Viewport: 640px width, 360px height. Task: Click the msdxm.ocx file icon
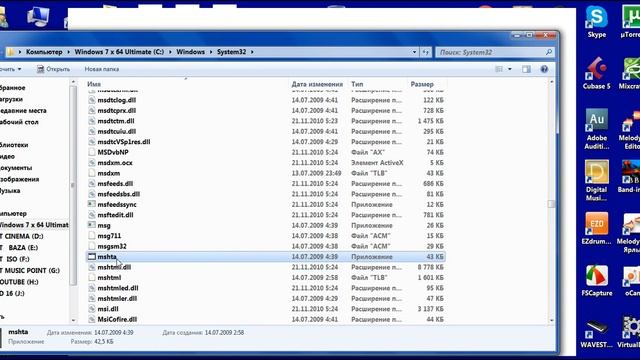pos(92,162)
